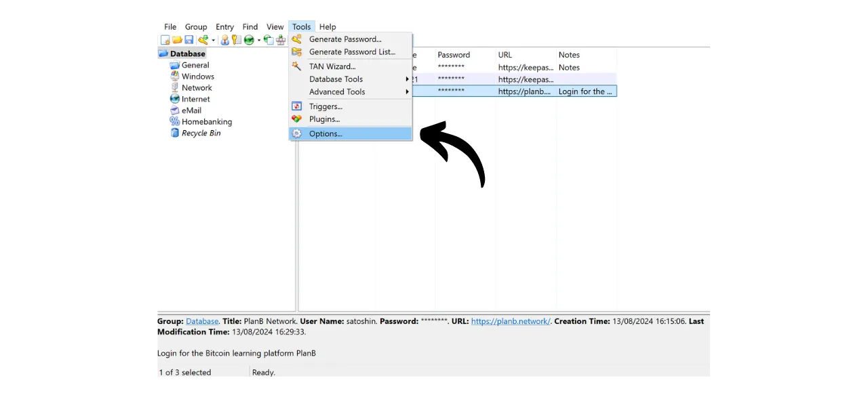Click the lock workspace toolbar icon

[281, 40]
